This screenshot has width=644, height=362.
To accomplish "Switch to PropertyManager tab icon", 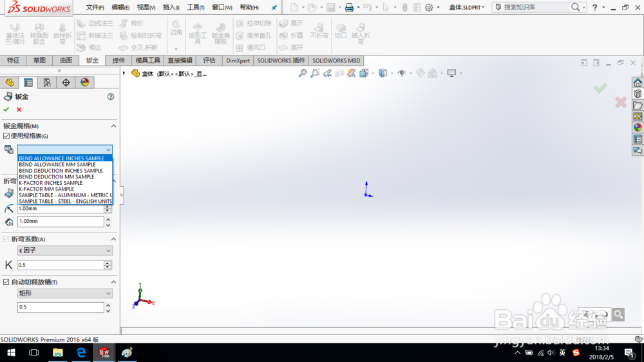I will point(28,82).
